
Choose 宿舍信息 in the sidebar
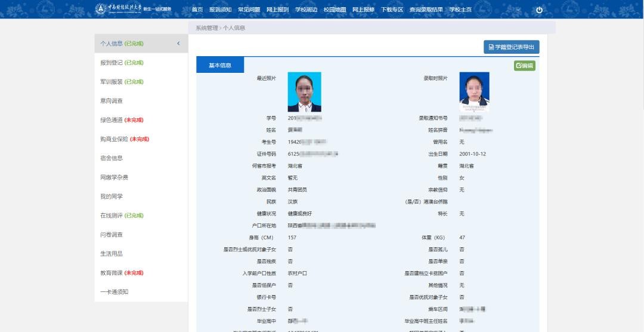point(112,158)
